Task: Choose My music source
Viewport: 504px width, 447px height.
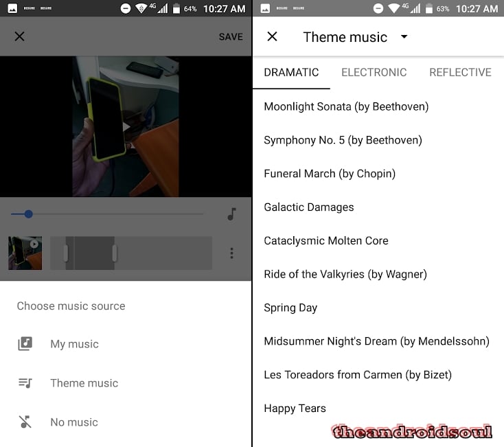Action: pos(126,344)
